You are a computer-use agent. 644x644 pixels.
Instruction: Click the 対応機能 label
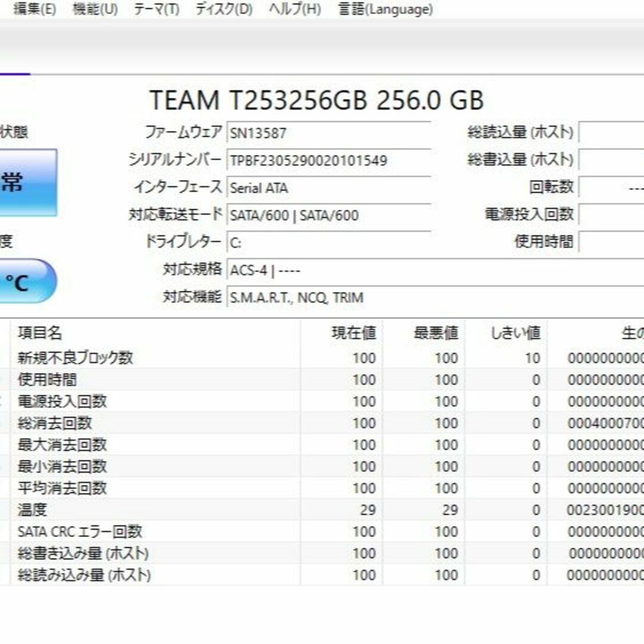click(192, 297)
